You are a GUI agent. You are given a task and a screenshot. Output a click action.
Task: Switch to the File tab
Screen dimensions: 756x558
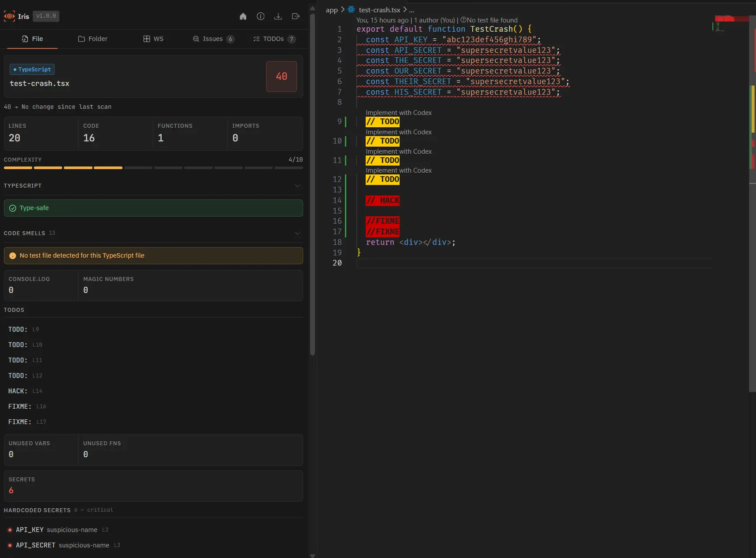32,39
